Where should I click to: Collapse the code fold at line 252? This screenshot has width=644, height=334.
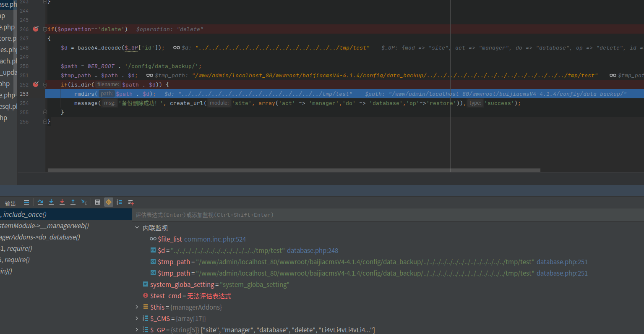pyautogui.click(x=45, y=85)
